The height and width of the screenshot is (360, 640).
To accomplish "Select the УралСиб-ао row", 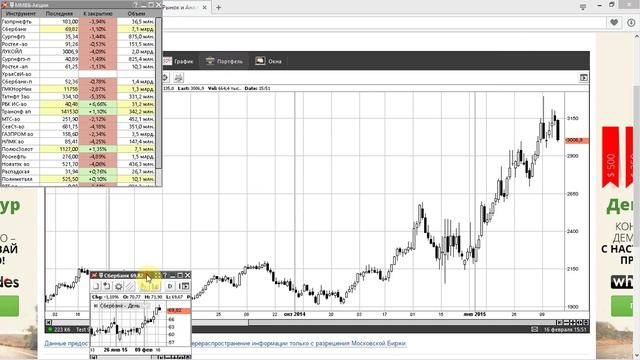I will click(x=78, y=74).
